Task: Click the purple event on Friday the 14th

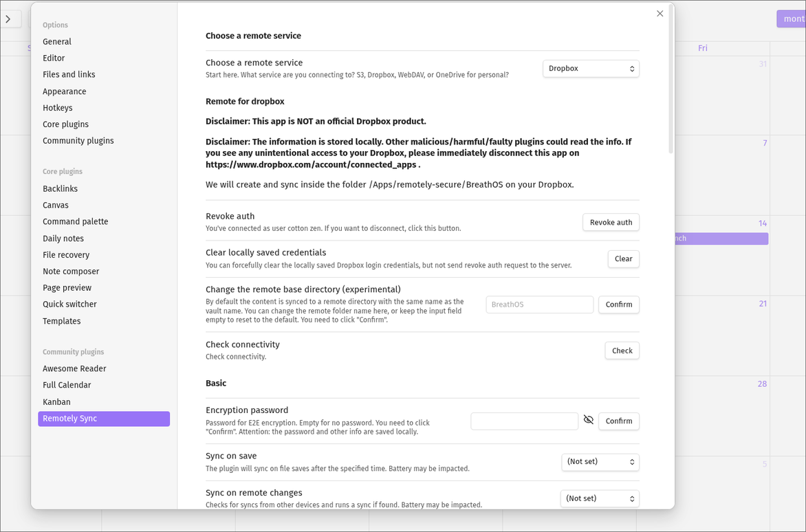Action: (721, 239)
